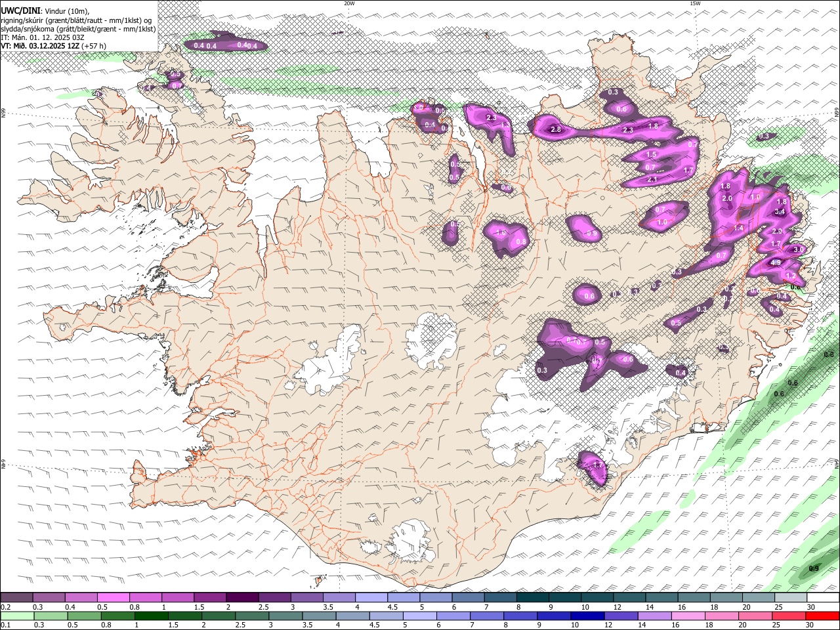
Task: Click the "IT: Mán. 01. 12. 2025 03Z" line
Action: point(43,37)
